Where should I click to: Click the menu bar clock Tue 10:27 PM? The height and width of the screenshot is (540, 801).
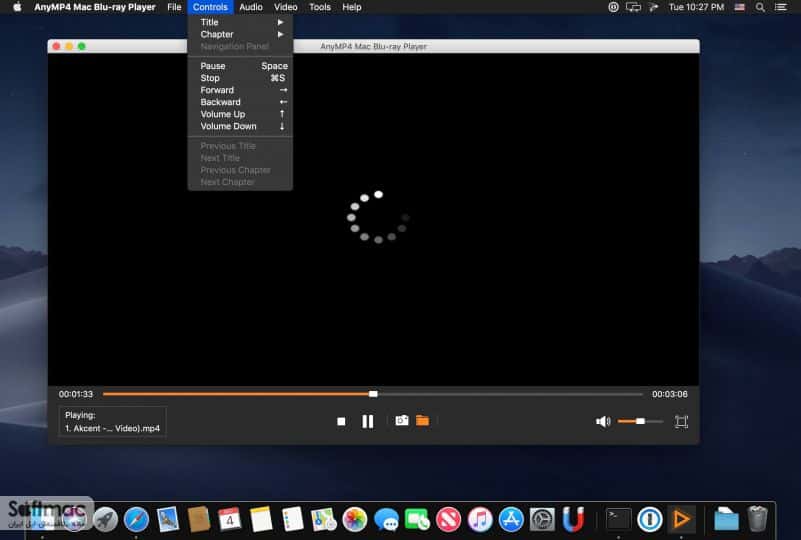point(696,7)
